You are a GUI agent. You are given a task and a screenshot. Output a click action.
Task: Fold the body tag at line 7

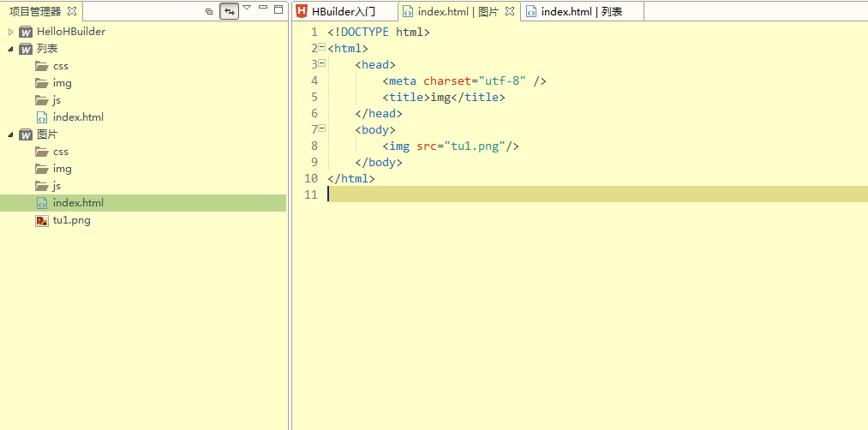coord(321,129)
